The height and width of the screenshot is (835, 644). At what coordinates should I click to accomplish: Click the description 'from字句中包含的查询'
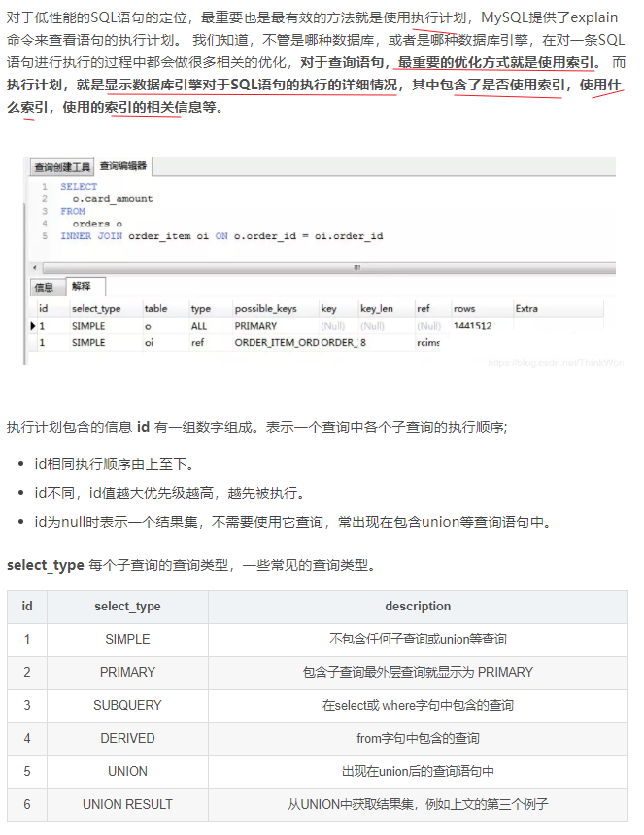(418, 738)
